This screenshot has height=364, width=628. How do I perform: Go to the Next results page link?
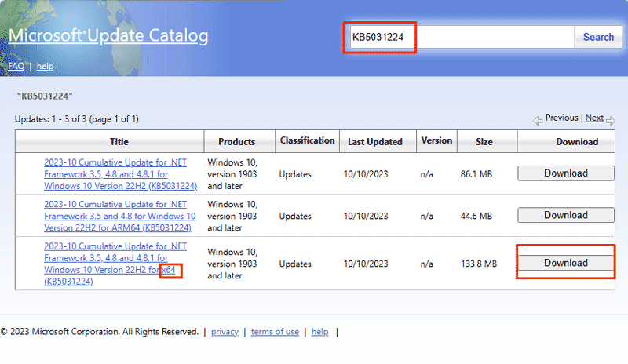click(x=594, y=118)
